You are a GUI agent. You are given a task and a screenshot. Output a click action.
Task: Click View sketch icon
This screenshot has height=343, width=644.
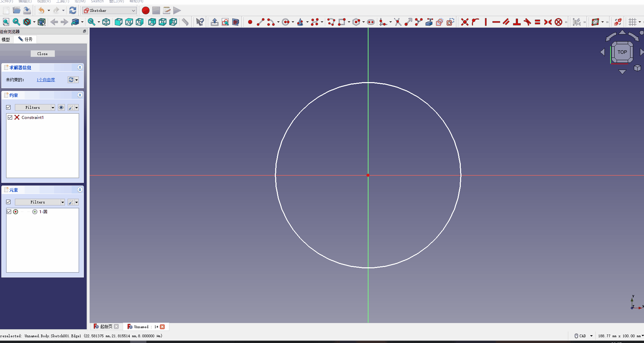(225, 22)
